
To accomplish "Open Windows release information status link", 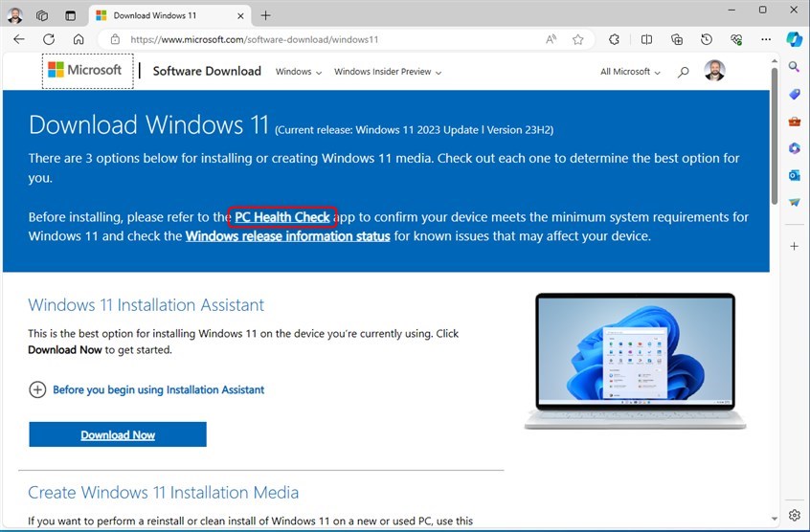I will coord(288,236).
